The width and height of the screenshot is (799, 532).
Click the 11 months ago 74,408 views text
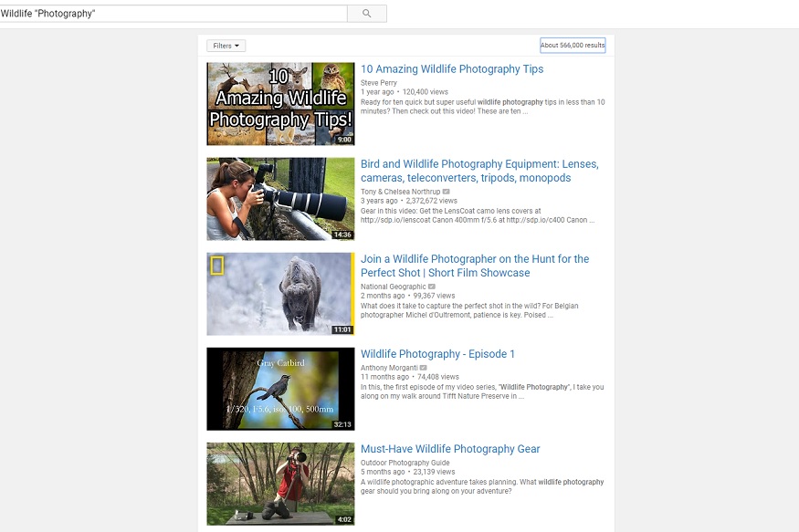tap(410, 377)
